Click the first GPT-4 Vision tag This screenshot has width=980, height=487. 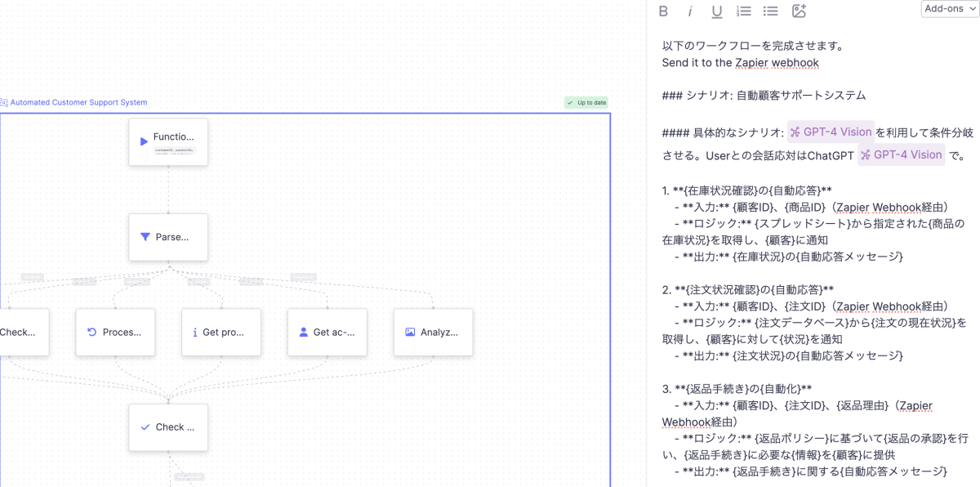[x=831, y=132]
